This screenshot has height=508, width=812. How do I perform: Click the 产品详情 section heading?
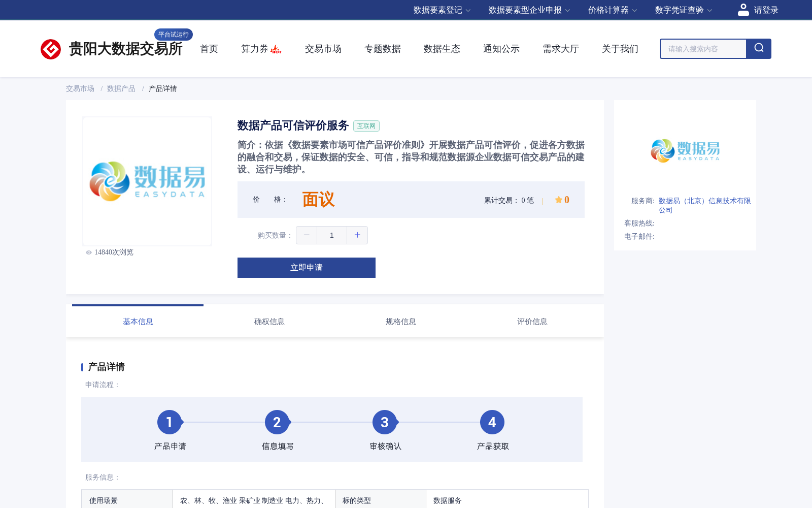107,367
